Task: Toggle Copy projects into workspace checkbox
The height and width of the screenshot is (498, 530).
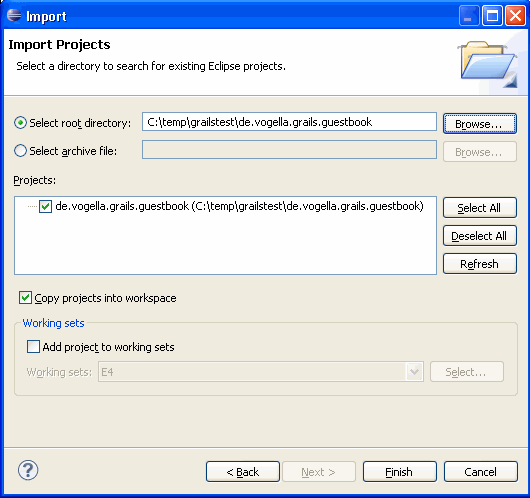Action: [x=25, y=298]
